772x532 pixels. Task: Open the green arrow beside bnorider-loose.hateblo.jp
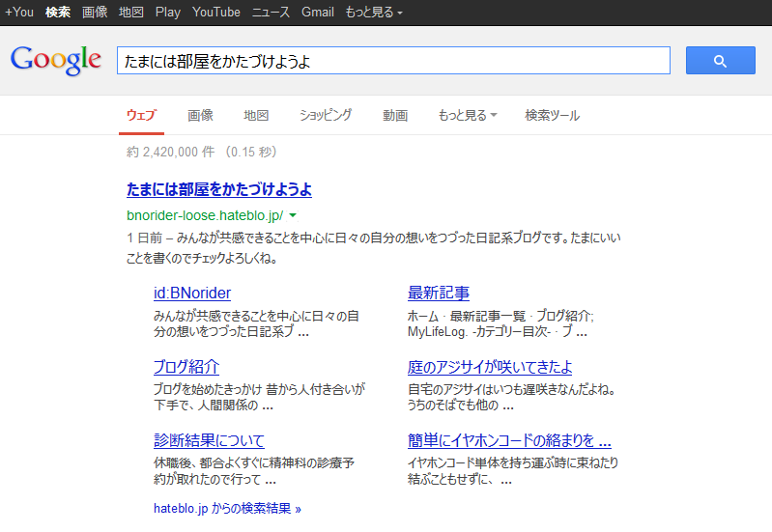tap(293, 215)
